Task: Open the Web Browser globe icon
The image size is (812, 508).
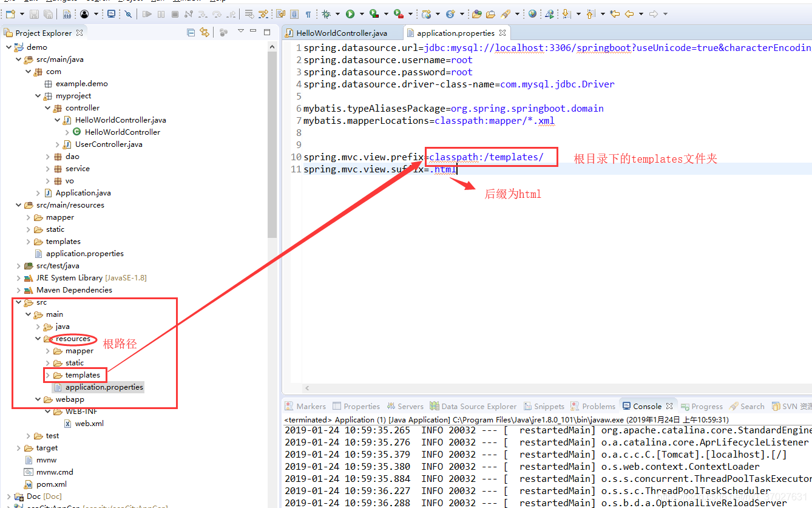Action: (x=533, y=15)
